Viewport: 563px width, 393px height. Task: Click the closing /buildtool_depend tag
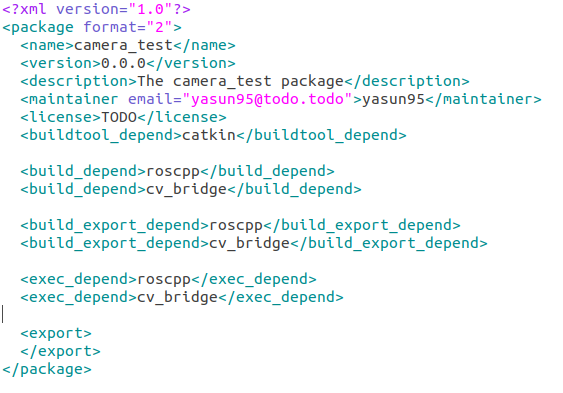click(x=321, y=135)
